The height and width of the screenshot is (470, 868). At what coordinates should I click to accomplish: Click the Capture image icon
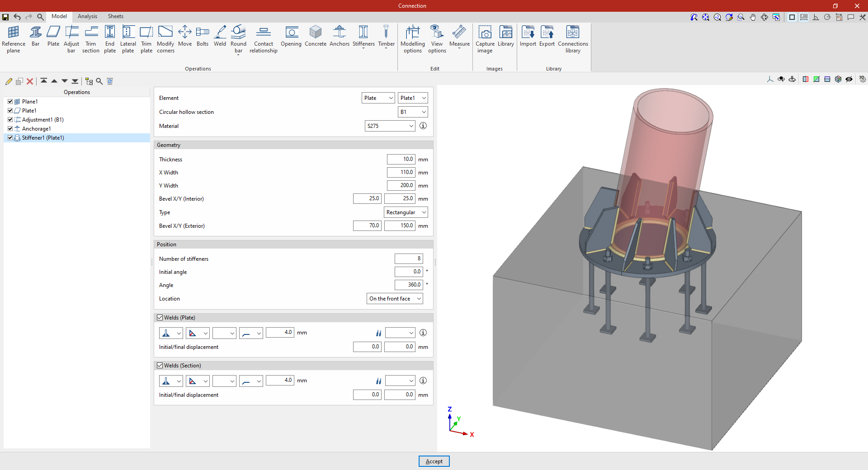pyautogui.click(x=485, y=39)
